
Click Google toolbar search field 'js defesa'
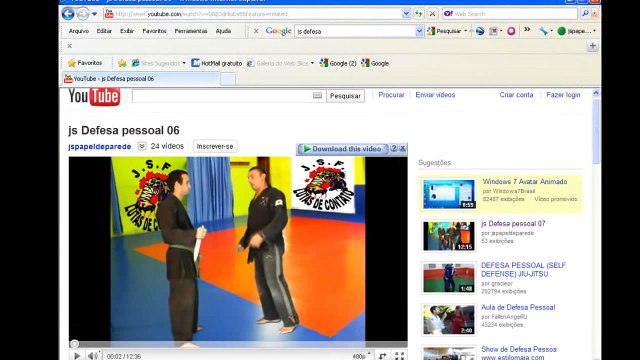[x=355, y=31]
